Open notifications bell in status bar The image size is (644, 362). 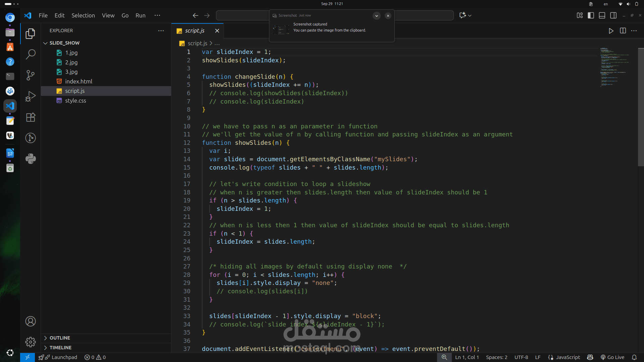[634, 357]
